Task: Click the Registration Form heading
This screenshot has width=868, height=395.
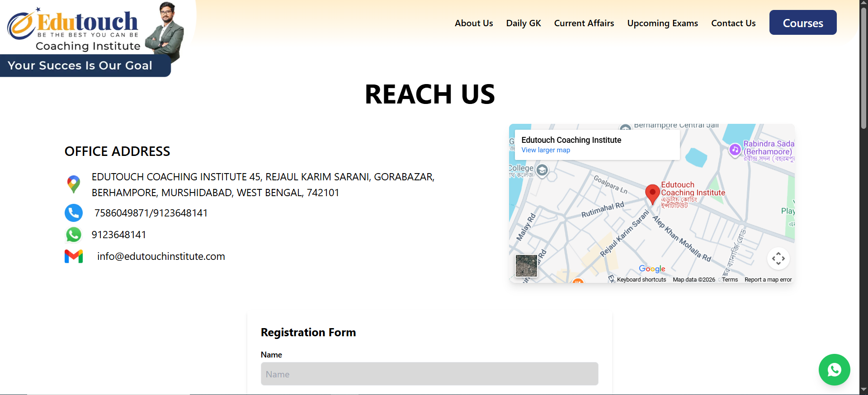Action: pos(308,332)
